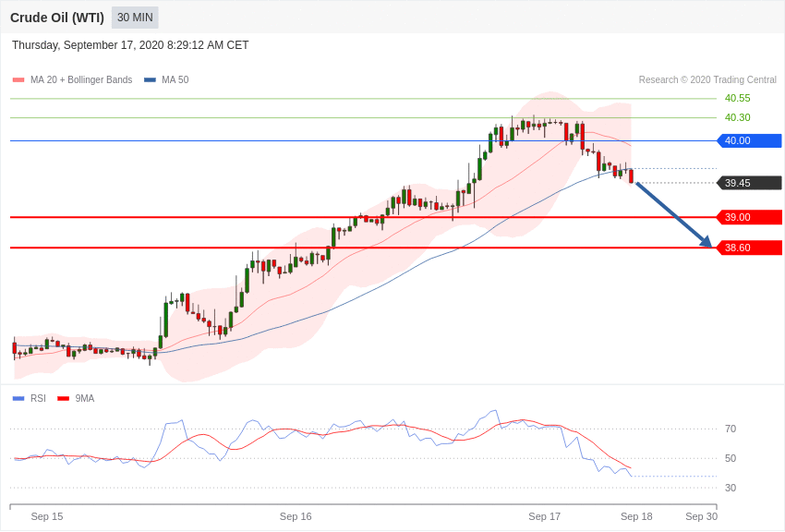Select the chart timestamp text

tap(130, 45)
